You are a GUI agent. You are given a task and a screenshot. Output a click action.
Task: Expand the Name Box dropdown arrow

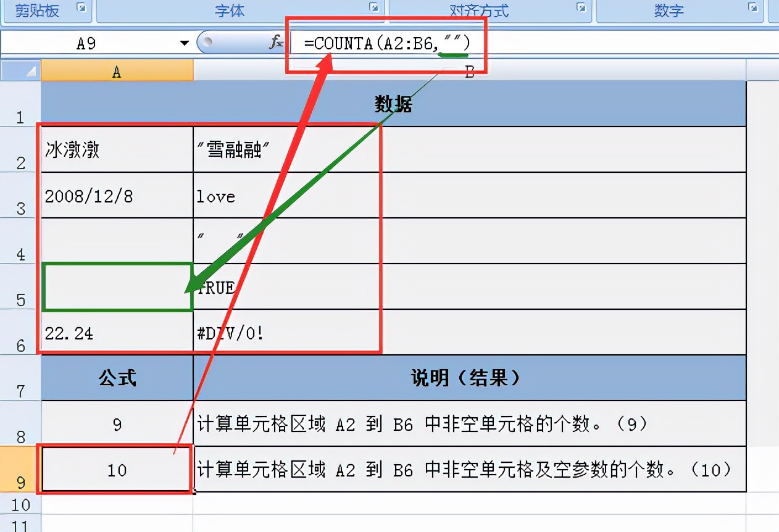(x=184, y=43)
